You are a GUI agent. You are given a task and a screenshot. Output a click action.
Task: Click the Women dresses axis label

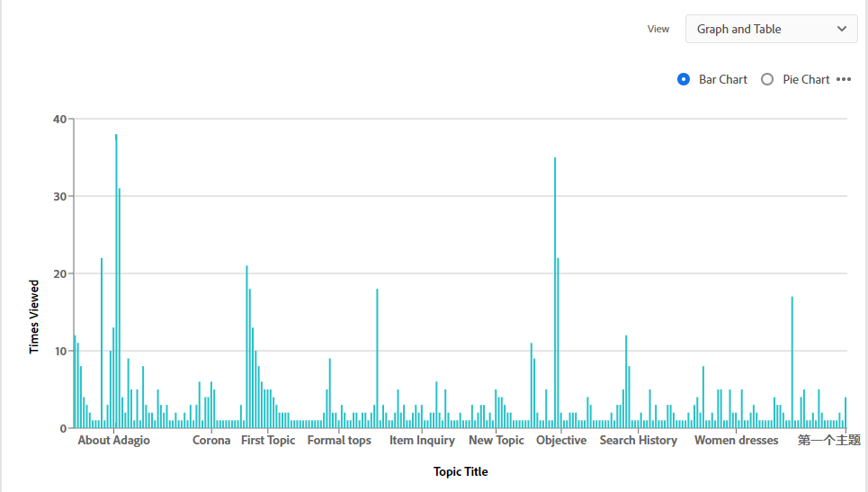click(x=737, y=440)
